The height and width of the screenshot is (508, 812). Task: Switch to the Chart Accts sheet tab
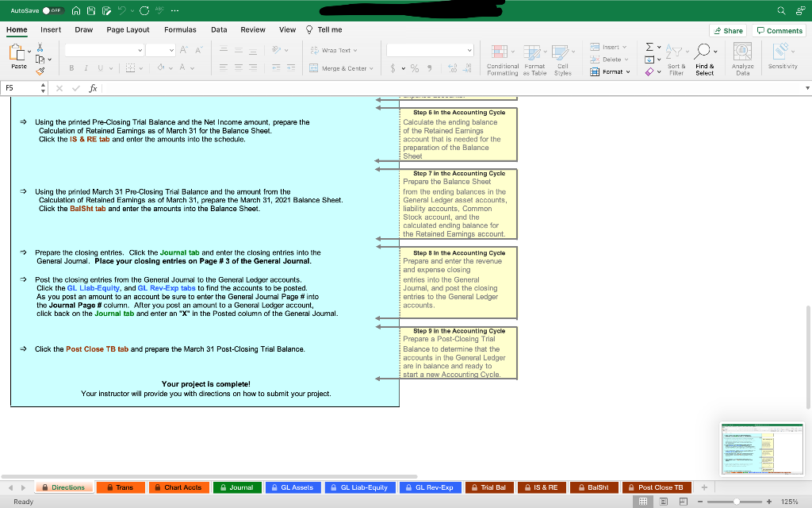pos(179,487)
